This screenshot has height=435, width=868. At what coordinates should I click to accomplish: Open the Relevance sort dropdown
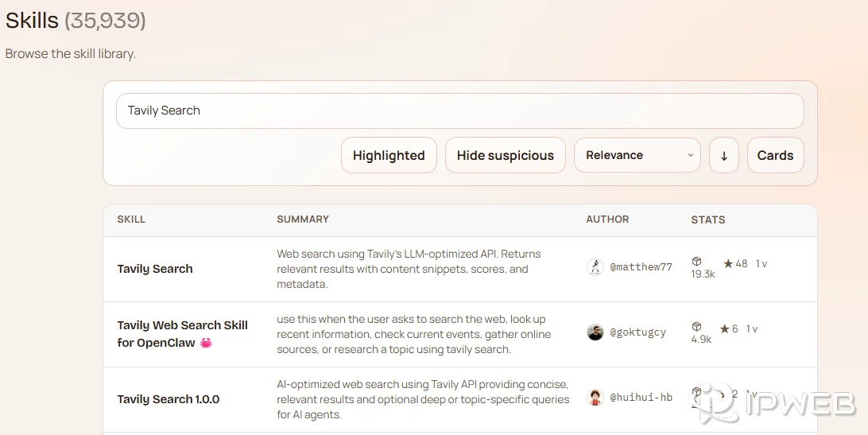tap(637, 155)
